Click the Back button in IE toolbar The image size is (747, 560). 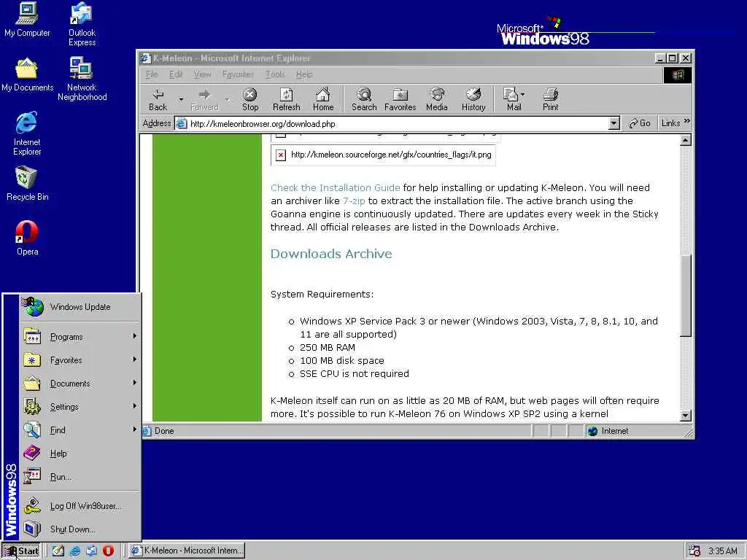pos(158,99)
